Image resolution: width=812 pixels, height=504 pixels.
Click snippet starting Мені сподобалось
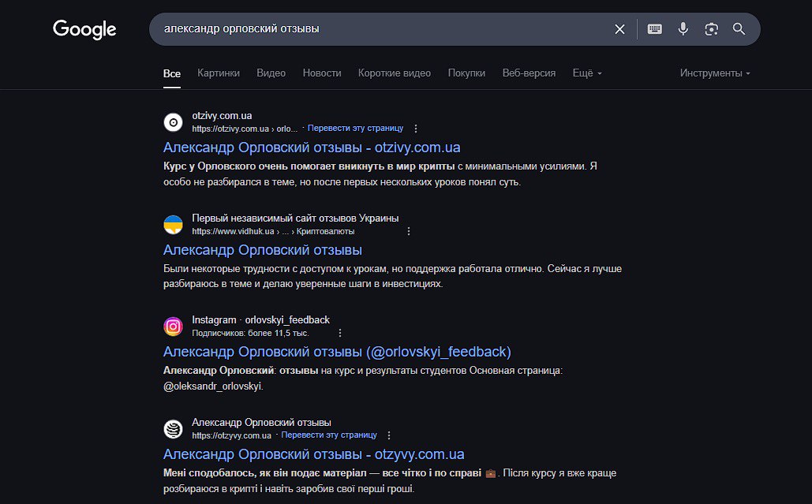coord(390,480)
